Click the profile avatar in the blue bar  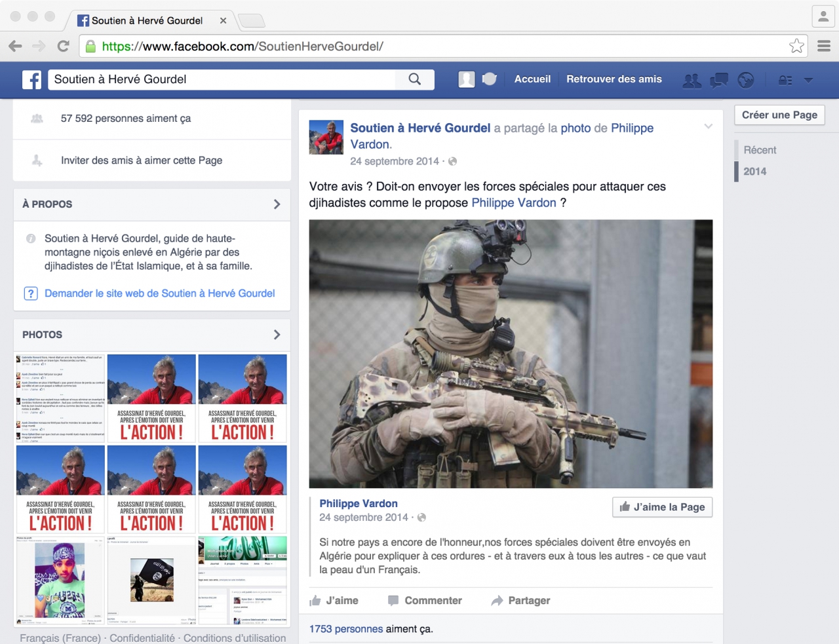tap(467, 79)
